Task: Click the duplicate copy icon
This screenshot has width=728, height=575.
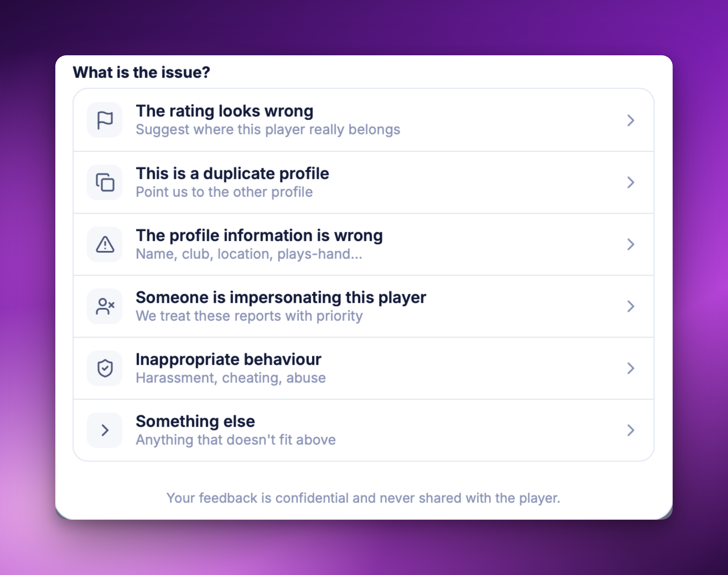Action: [105, 182]
